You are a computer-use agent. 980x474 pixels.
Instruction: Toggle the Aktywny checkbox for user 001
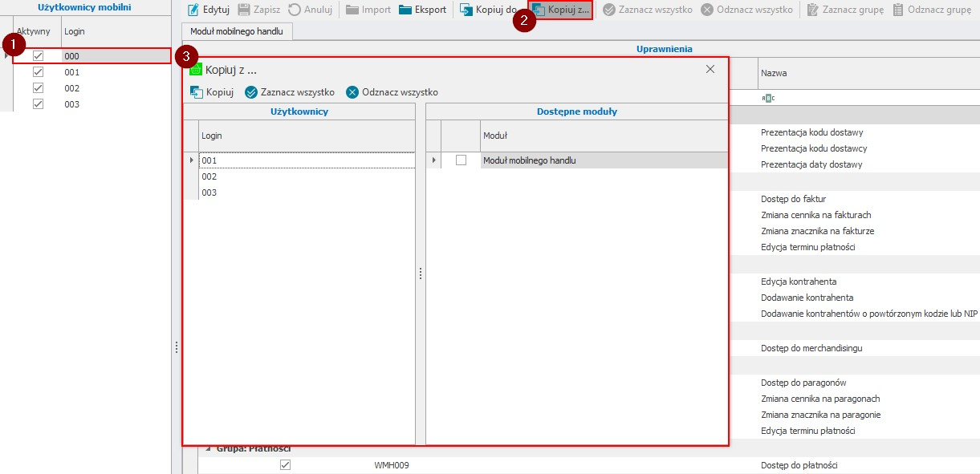38,72
